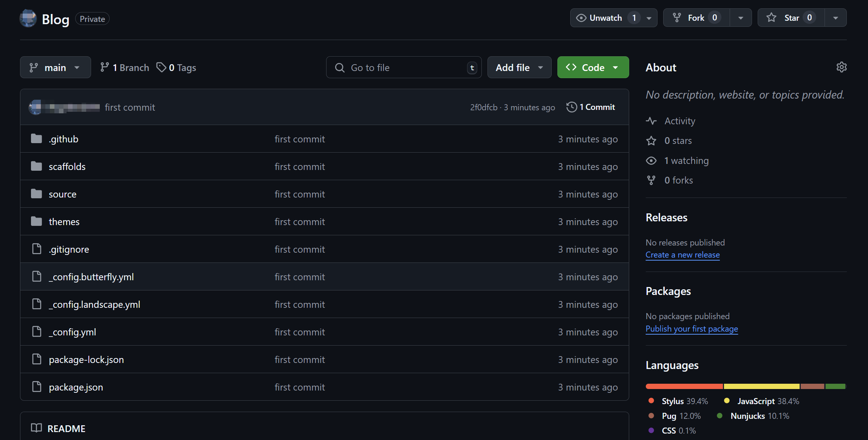Click the .github folder icon

tap(36, 139)
